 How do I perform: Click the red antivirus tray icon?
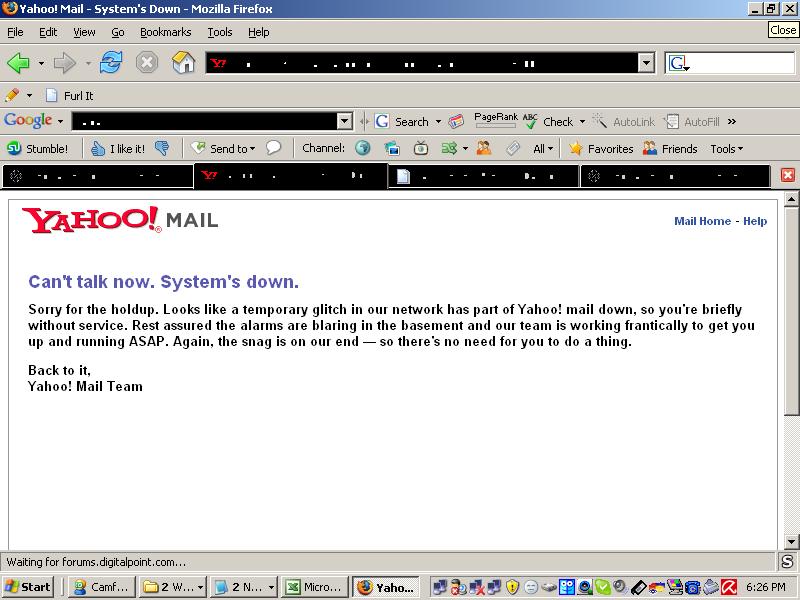[x=729, y=587]
